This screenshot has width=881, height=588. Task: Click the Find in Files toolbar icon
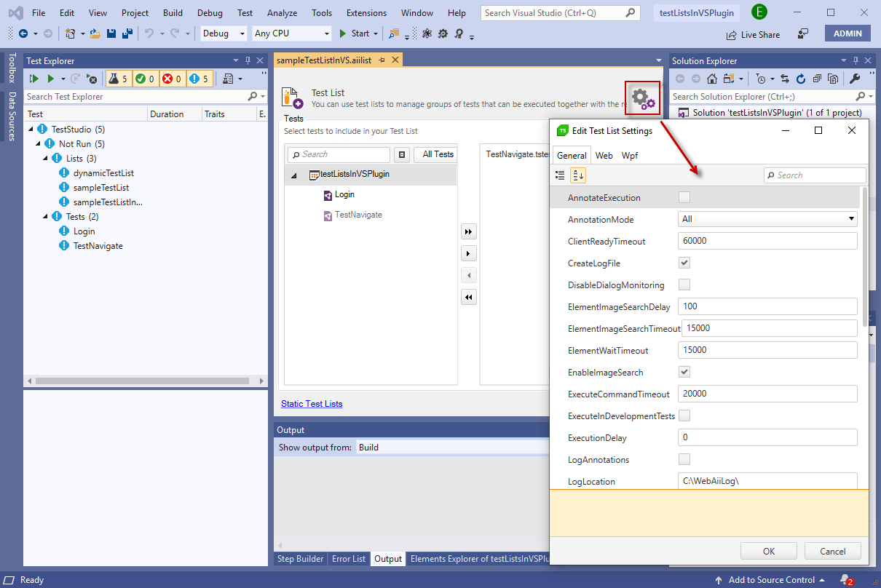394,33
